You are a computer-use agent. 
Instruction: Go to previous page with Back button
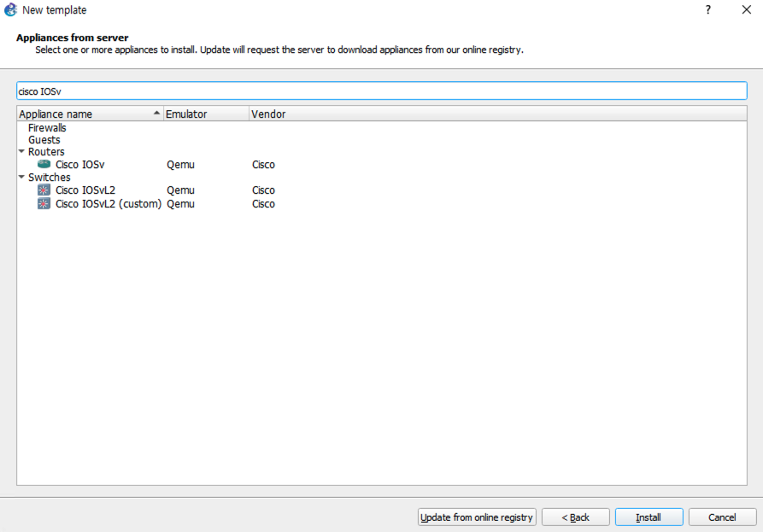576,517
